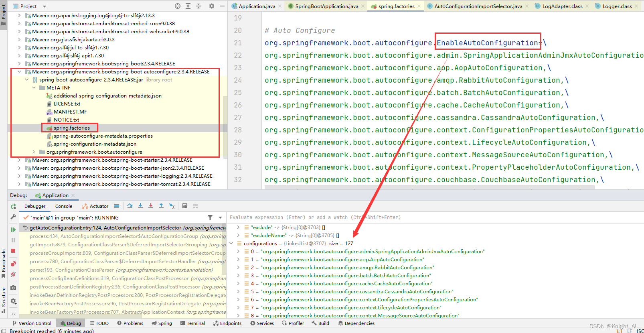
Task: Expand configurations element 0 AdminJmx entry
Action: tap(239, 252)
